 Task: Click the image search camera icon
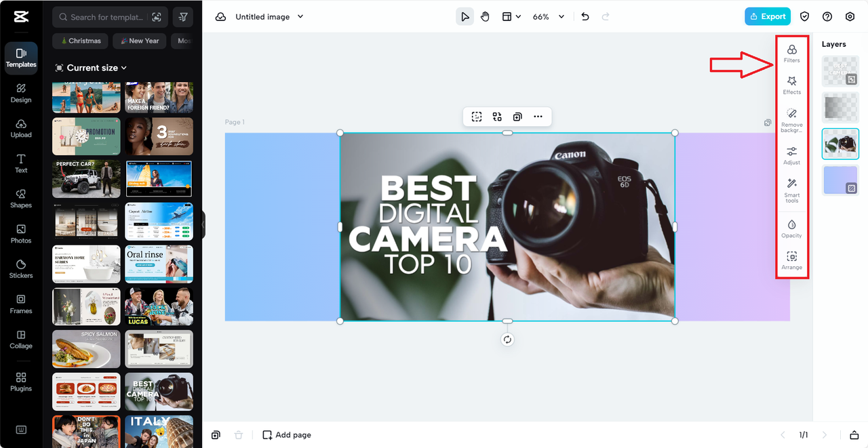point(157,17)
